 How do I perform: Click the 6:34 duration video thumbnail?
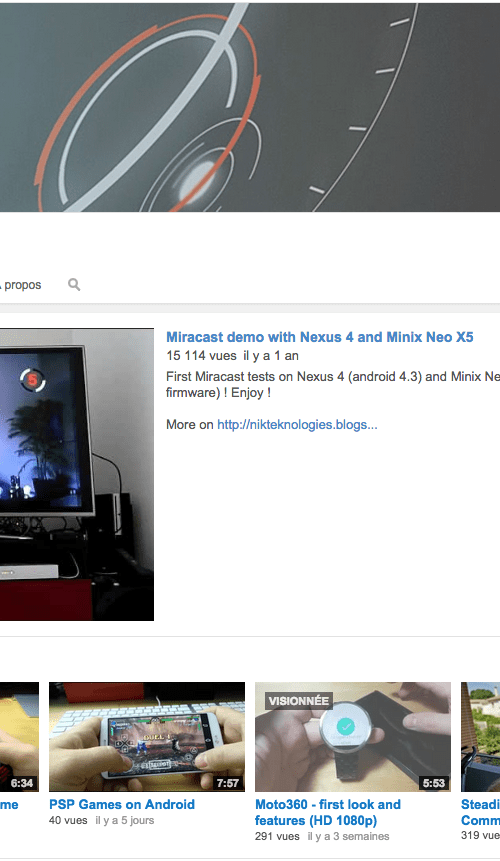tap(19, 736)
